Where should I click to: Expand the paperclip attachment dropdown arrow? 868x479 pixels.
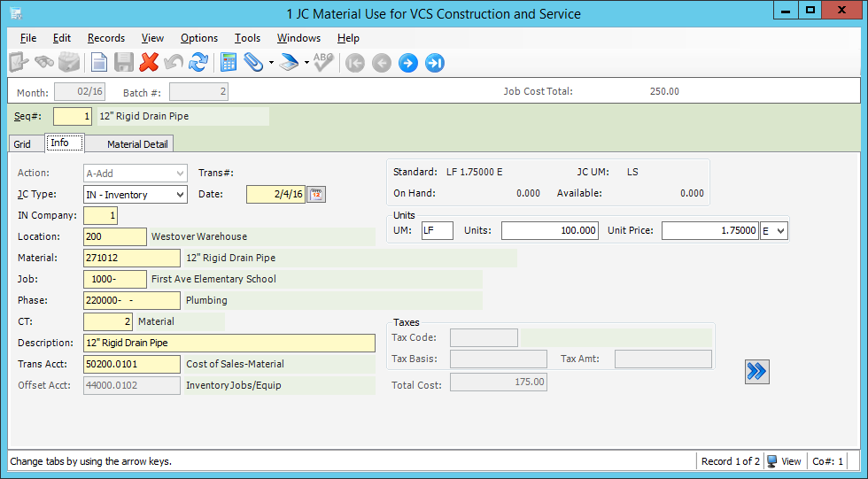[x=271, y=63]
